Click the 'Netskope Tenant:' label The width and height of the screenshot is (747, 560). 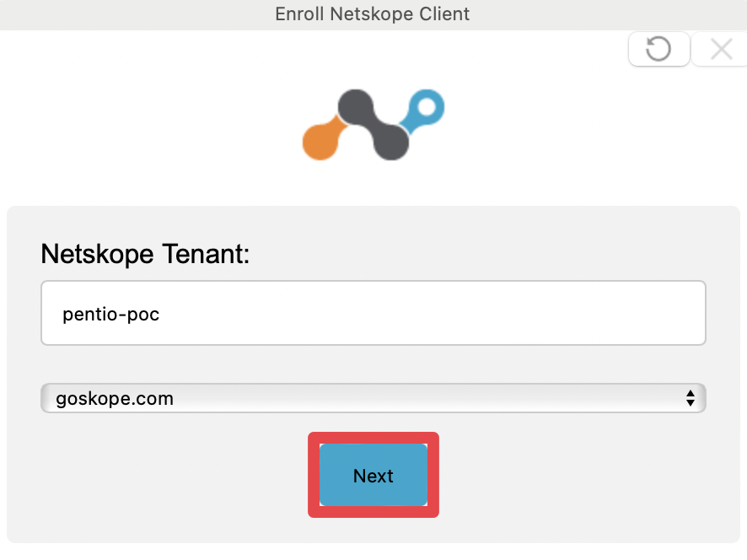[145, 254]
